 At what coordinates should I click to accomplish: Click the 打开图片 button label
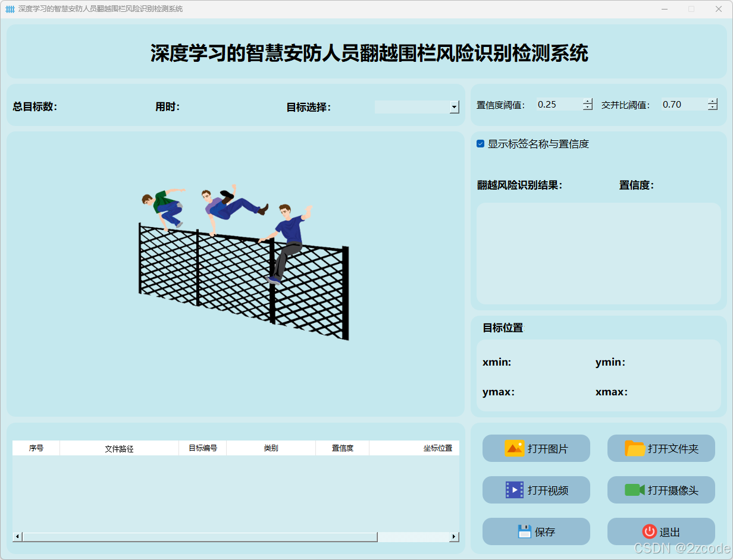(x=548, y=449)
